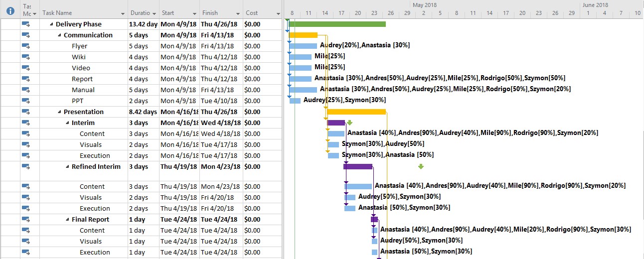Click the task mode icon in the Flyer row
The height and width of the screenshot is (259, 644).
pyautogui.click(x=26, y=46)
